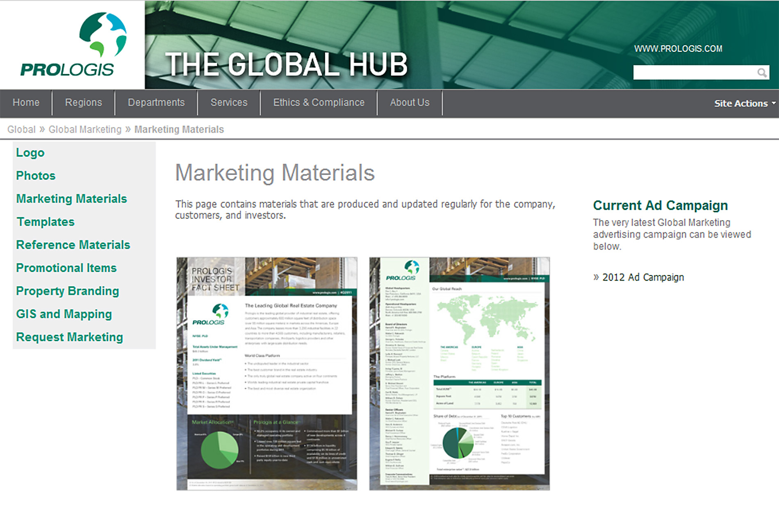This screenshot has height=532, width=779.
Task: Go to Photos in sidebar
Action: tap(36, 175)
